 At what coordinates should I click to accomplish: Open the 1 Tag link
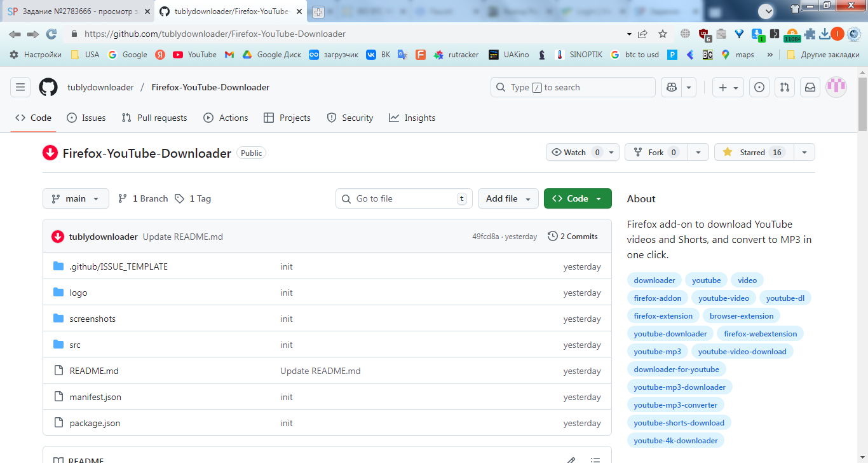click(193, 198)
